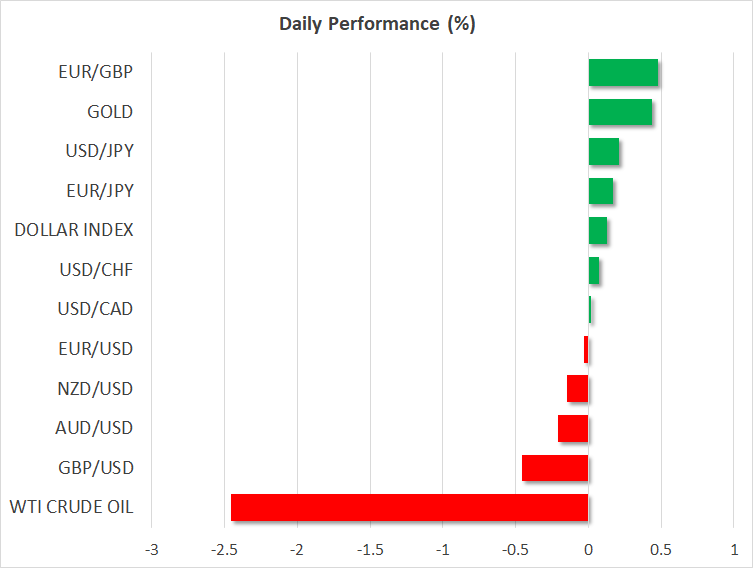753x568 pixels.
Task: Click the chart title Daily Performance (%)
Action: (x=376, y=24)
